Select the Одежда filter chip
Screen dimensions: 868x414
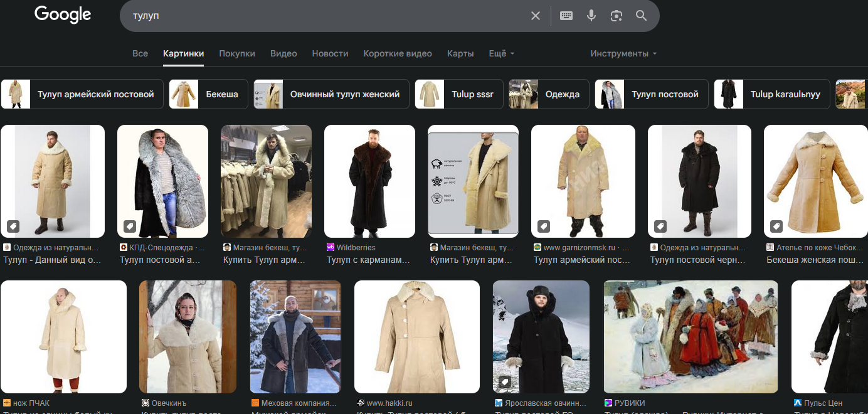(549, 94)
